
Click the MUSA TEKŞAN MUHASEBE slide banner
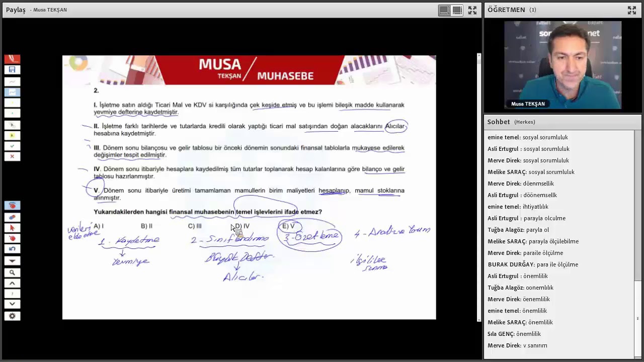point(249,70)
